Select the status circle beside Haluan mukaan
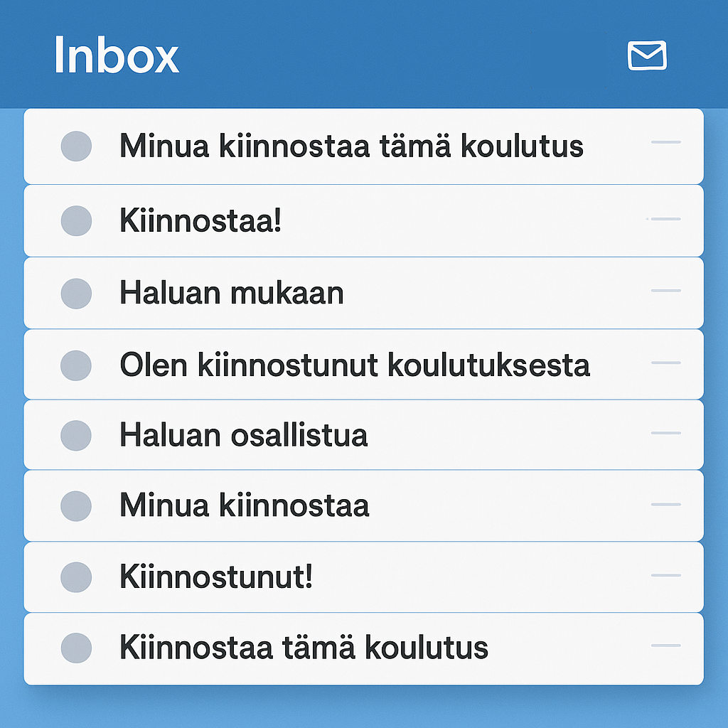Viewport: 728px width, 728px height. coord(75,292)
